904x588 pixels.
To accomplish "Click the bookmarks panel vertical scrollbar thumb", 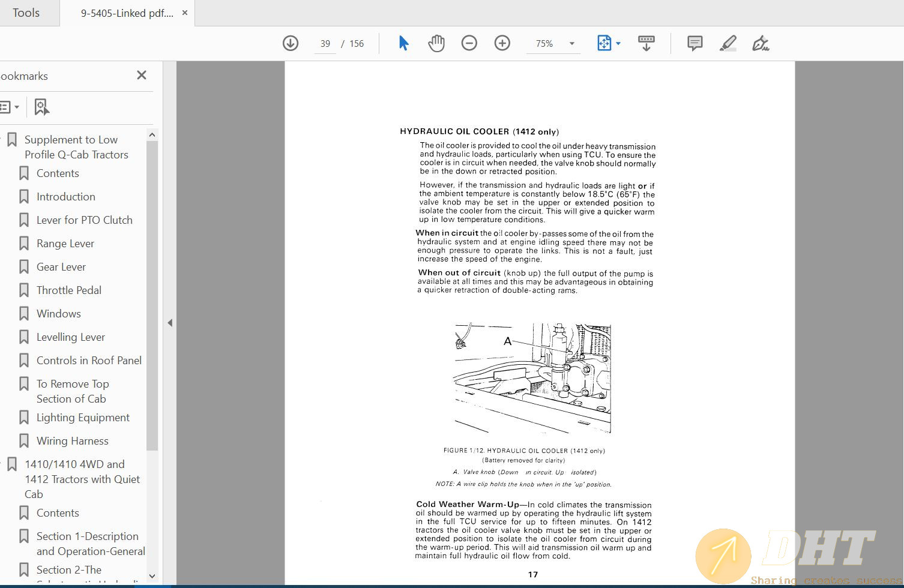I will (x=152, y=296).
